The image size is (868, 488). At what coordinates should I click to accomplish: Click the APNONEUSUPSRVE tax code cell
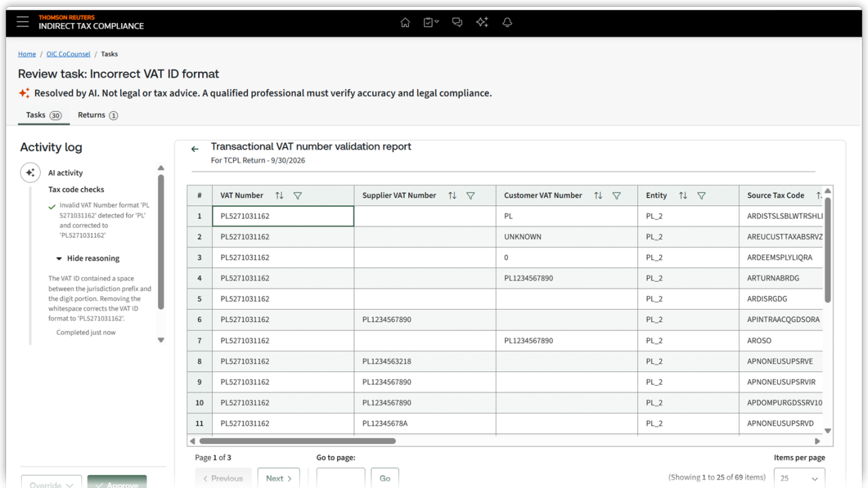pyautogui.click(x=783, y=361)
